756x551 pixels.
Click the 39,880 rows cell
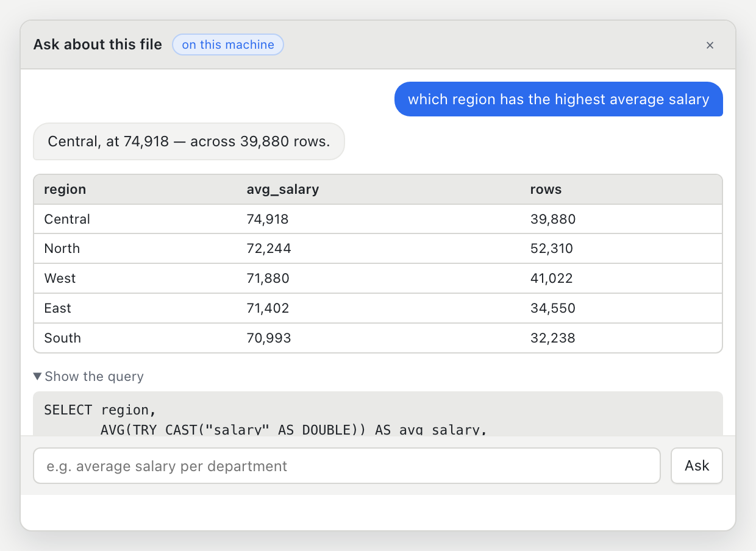coord(621,219)
